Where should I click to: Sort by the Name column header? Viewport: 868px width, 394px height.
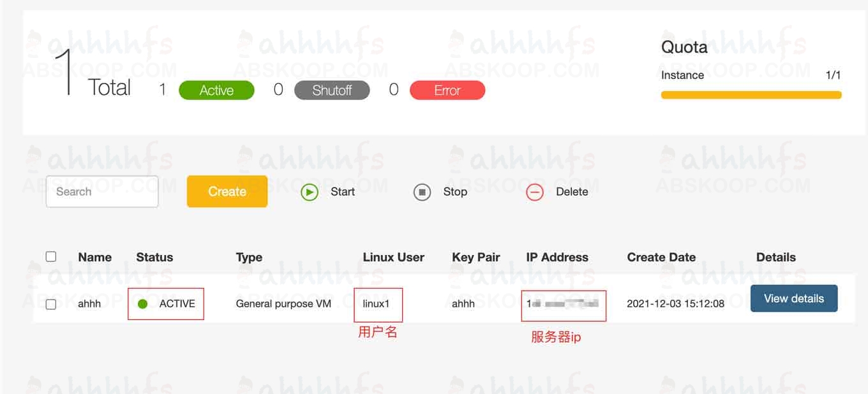point(94,258)
